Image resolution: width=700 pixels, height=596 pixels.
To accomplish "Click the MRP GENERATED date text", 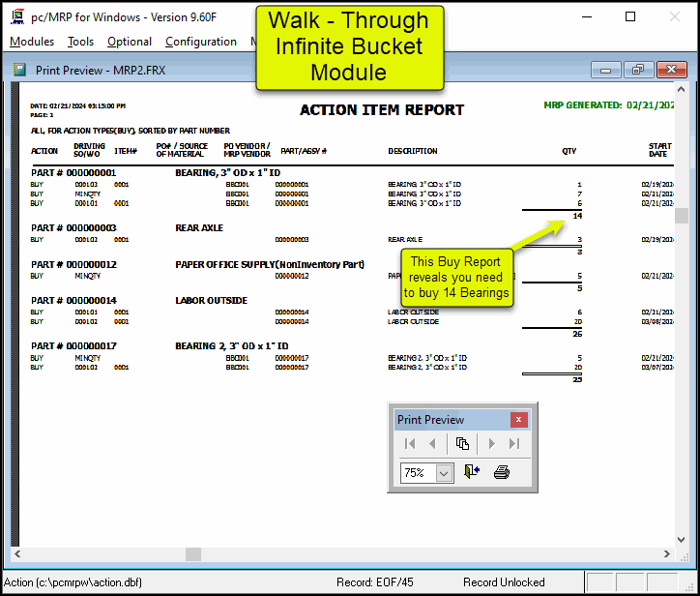I will [x=609, y=105].
